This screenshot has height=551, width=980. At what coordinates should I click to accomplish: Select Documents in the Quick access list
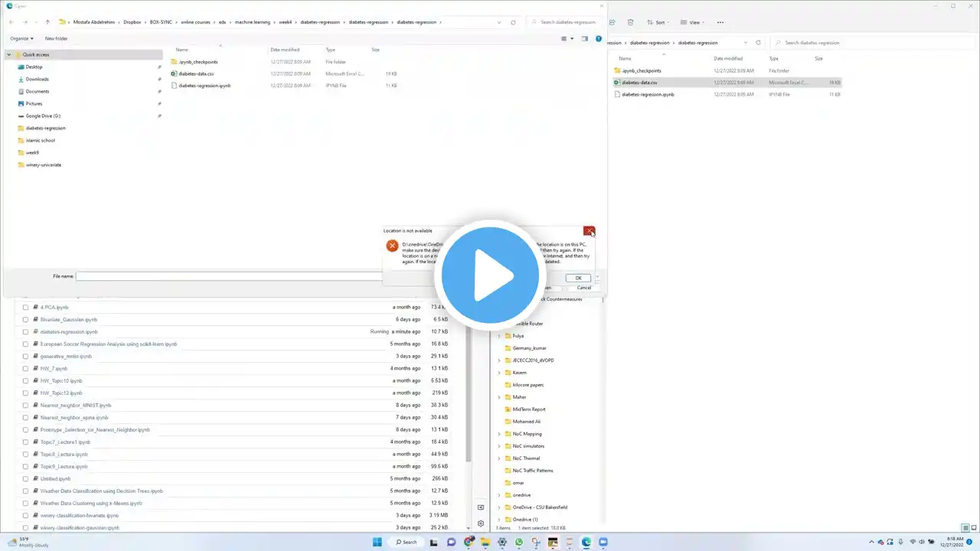(x=38, y=91)
